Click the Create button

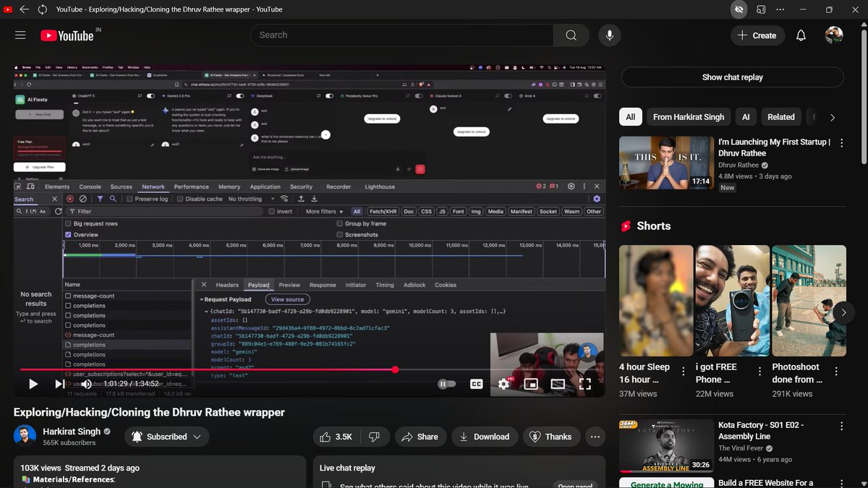tap(757, 35)
